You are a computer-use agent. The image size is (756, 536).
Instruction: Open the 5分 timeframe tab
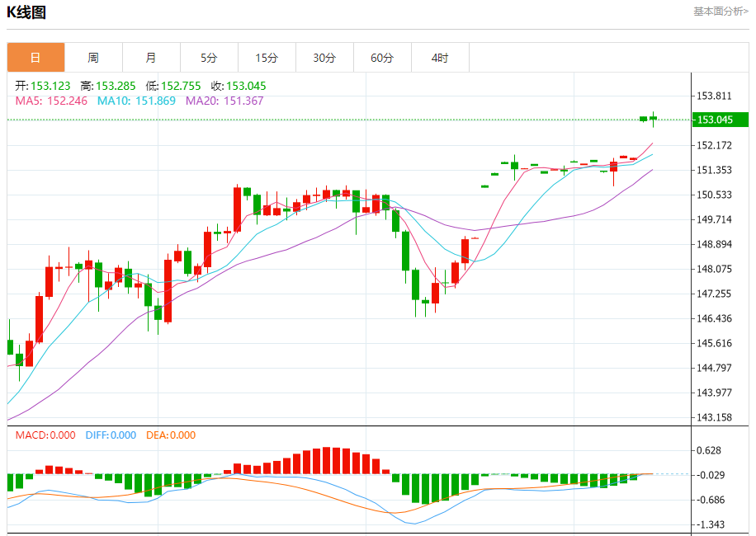(209, 58)
